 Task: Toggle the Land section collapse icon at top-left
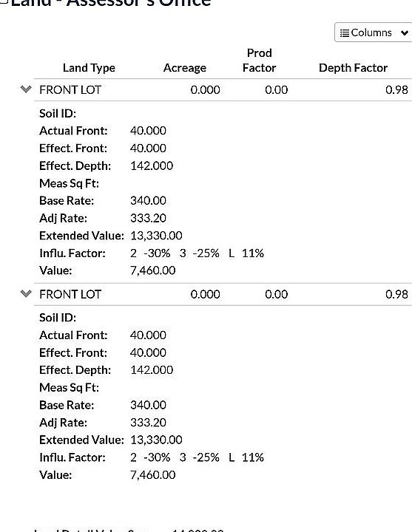point(4,2)
